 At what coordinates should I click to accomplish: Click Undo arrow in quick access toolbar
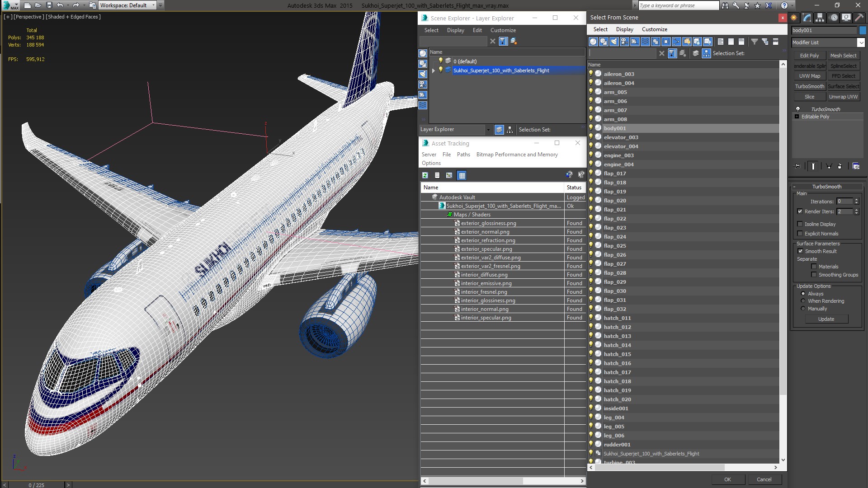click(x=60, y=5)
